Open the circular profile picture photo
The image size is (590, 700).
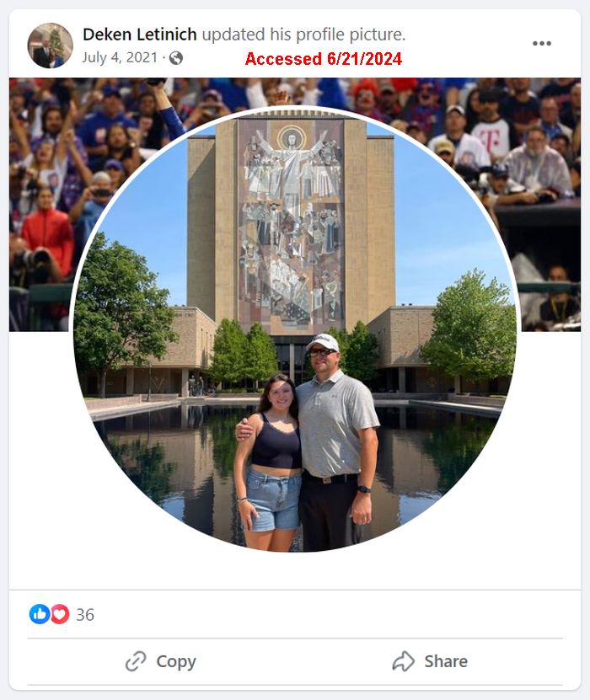[x=295, y=329]
